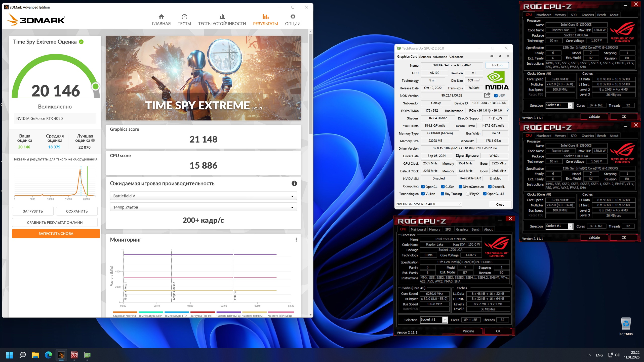The width and height of the screenshot is (644, 362).
Task: Click ENG language indicator in taskbar
Action: pyautogui.click(x=599, y=355)
